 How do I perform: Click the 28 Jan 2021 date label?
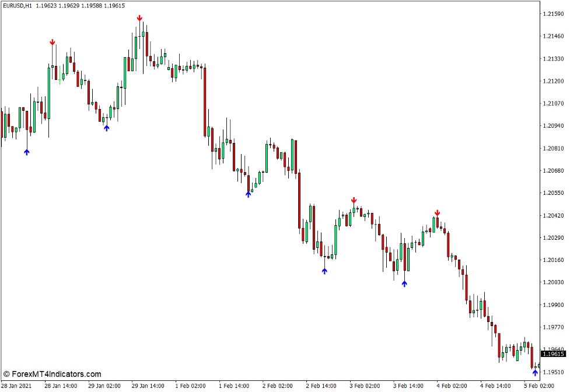(16, 386)
